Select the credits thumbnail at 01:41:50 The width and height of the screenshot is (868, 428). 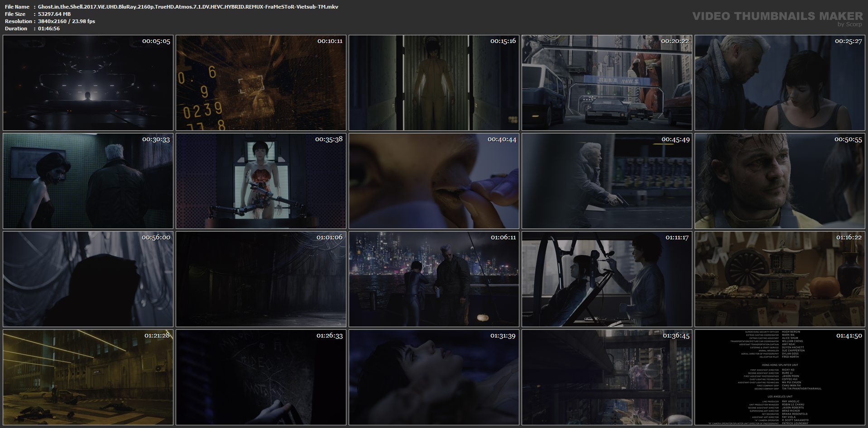(780, 377)
